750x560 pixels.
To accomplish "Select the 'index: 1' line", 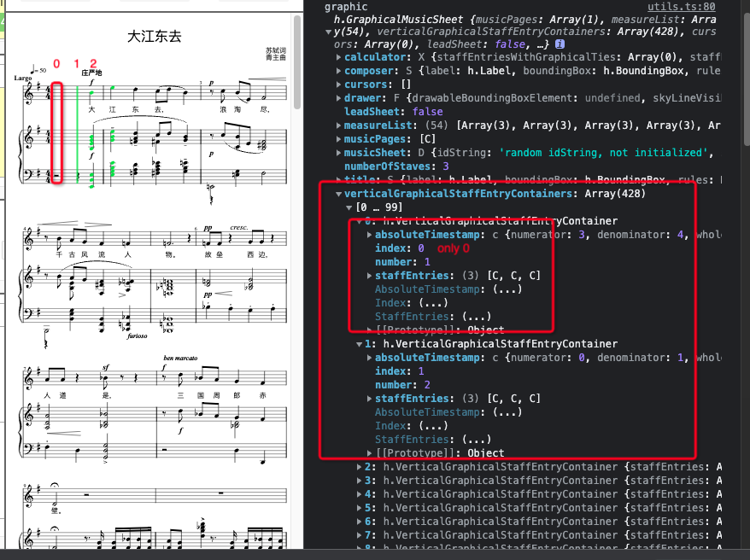I will pos(400,371).
